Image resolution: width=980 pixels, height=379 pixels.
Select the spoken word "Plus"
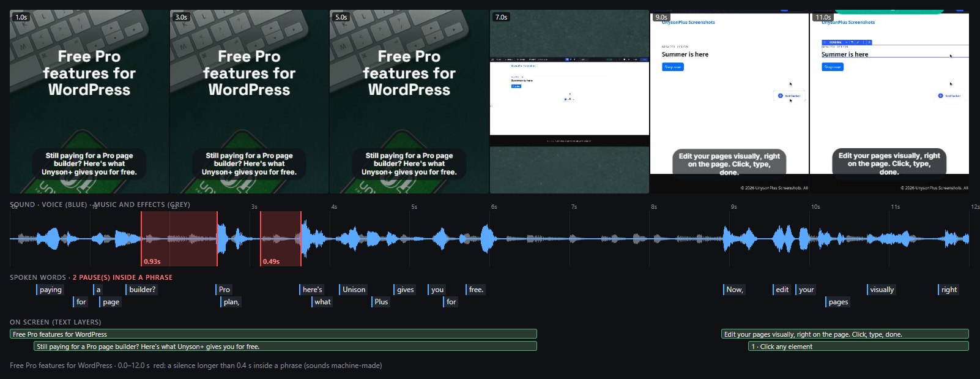point(381,302)
